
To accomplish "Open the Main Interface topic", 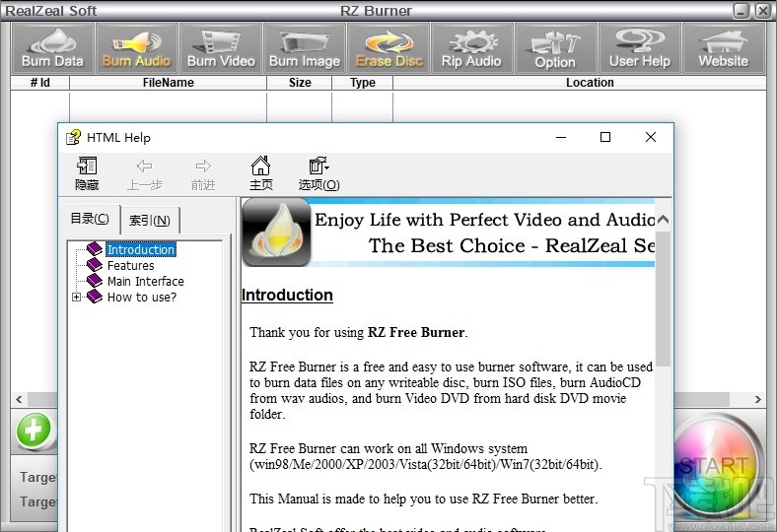I will 146,281.
